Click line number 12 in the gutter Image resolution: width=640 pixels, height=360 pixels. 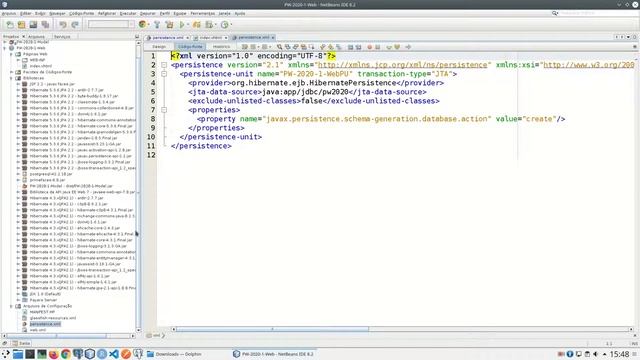tap(151, 155)
